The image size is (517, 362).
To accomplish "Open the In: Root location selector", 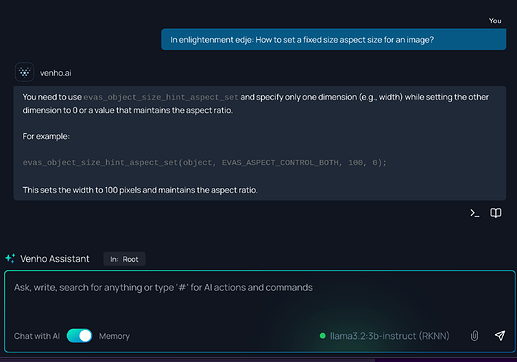I will [x=124, y=259].
